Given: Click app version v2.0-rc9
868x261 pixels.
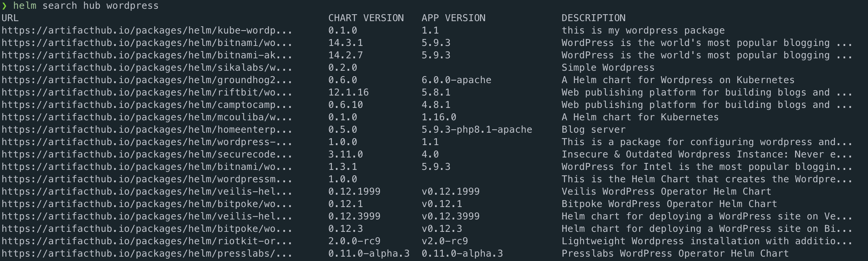Looking at the screenshot, I should tap(445, 241).
